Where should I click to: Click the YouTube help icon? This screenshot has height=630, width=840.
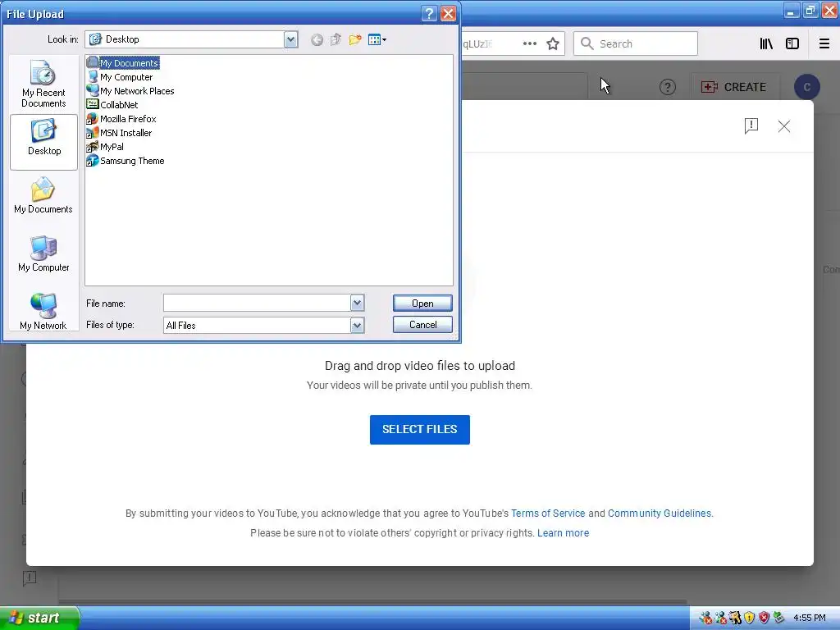pos(668,87)
